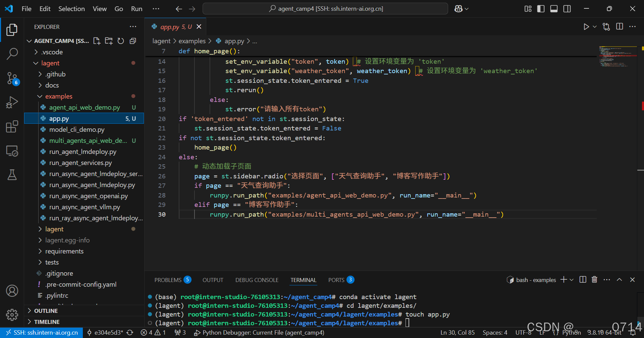This screenshot has width=644, height=338.
Task: Expand the OUTLINE section
Action: click(x=84, y=311)
